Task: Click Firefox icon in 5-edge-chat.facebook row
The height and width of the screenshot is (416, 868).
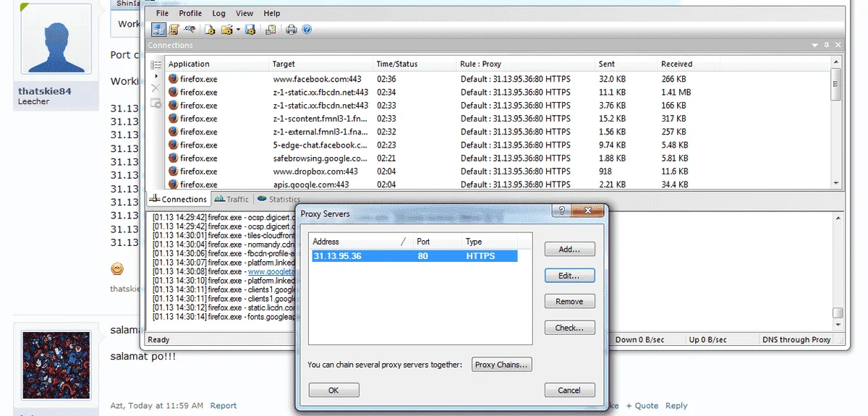Action: 174,145
